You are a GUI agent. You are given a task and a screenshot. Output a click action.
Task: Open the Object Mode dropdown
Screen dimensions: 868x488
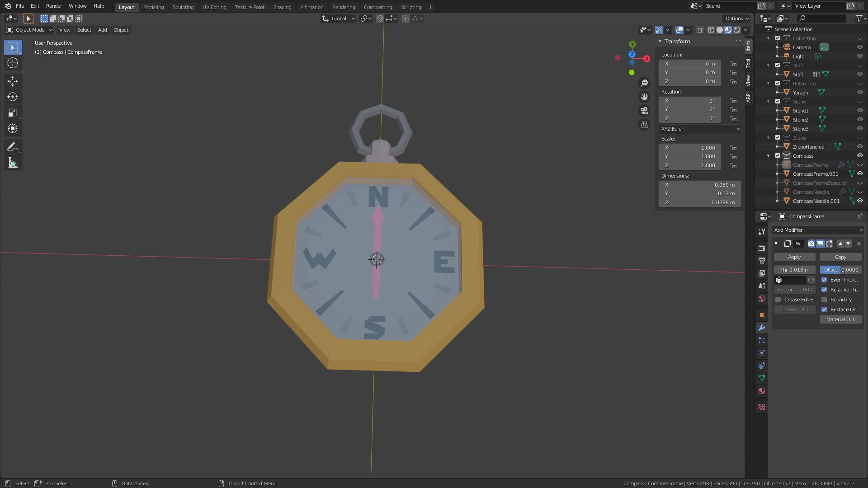point(29,30)
